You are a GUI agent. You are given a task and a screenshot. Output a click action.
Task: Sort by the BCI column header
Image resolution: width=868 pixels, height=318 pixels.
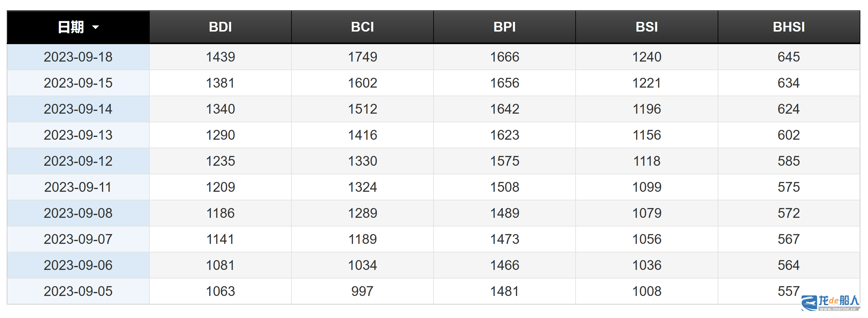tap(363, 27)
